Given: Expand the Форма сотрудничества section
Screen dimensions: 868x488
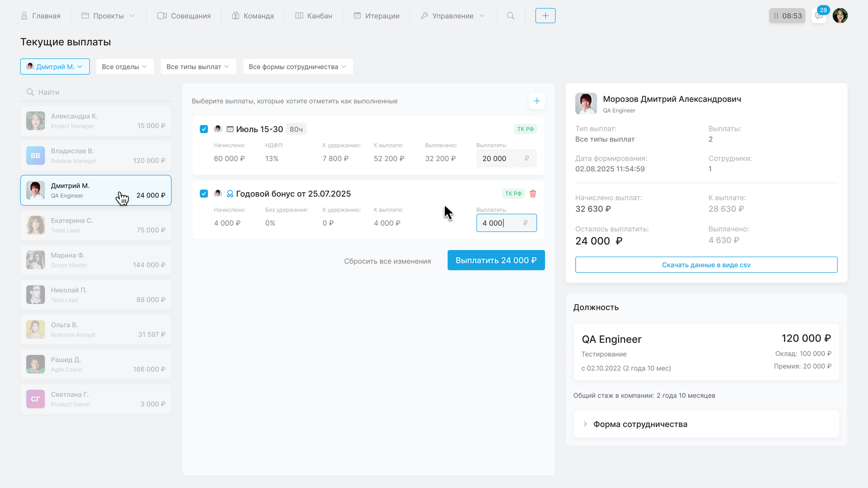Looking at the screenshot, I should 706,424.
